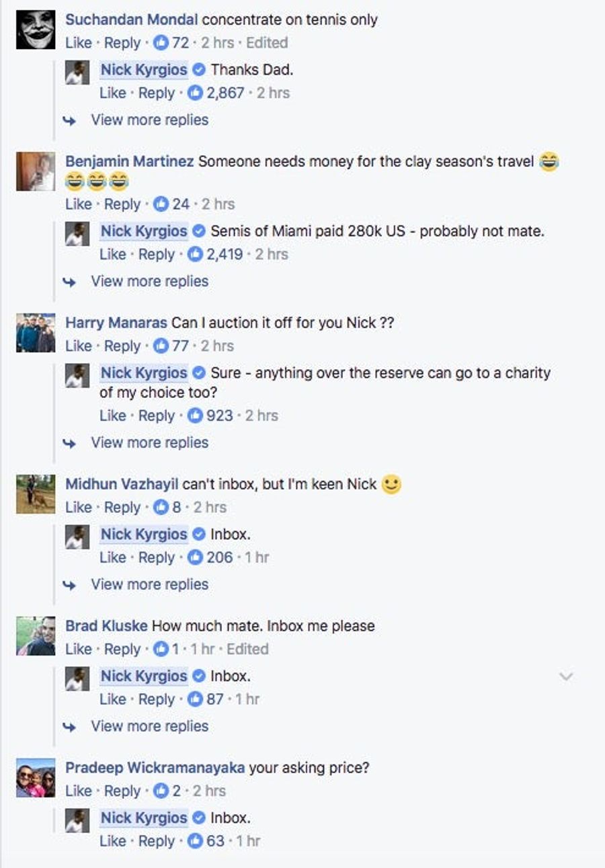Click the like icon next to 72
The width and height of the screenshot is (605, 868).
point(161,42)
